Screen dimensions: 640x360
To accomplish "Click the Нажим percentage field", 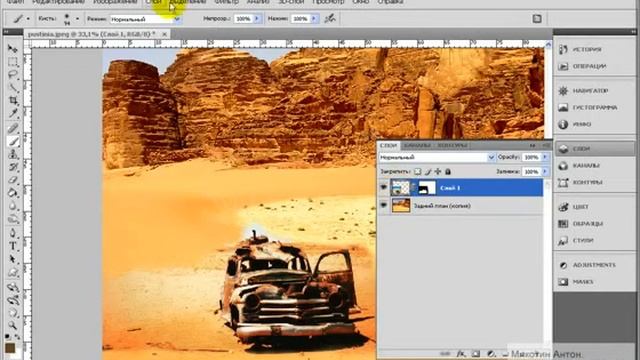I will pos(300,19).
